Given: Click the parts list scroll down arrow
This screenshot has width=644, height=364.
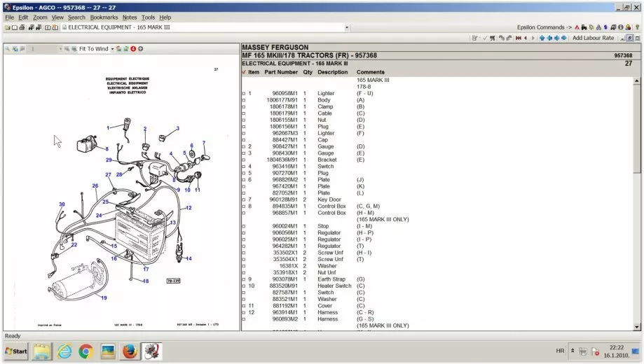Looking at the screenshot, I should pyautogui.click(x=636, y=327).
